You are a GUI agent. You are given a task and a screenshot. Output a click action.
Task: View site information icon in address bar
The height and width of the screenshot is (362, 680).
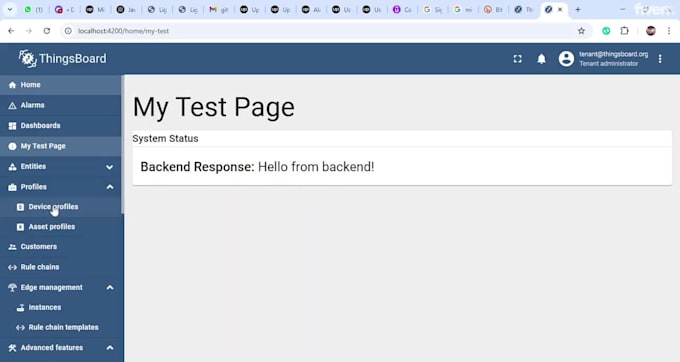tap(68, 31)
